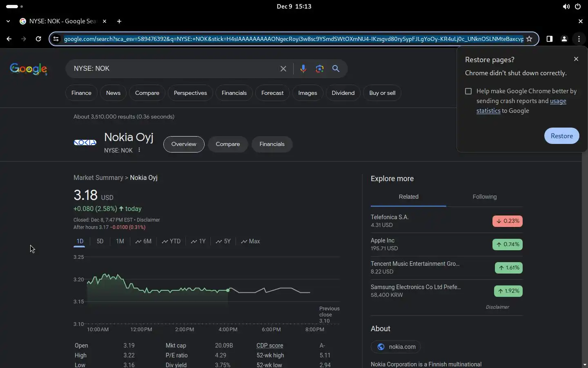588x368 pixels.
Task: Click the Restore button
Action: [x=562, y=136]
